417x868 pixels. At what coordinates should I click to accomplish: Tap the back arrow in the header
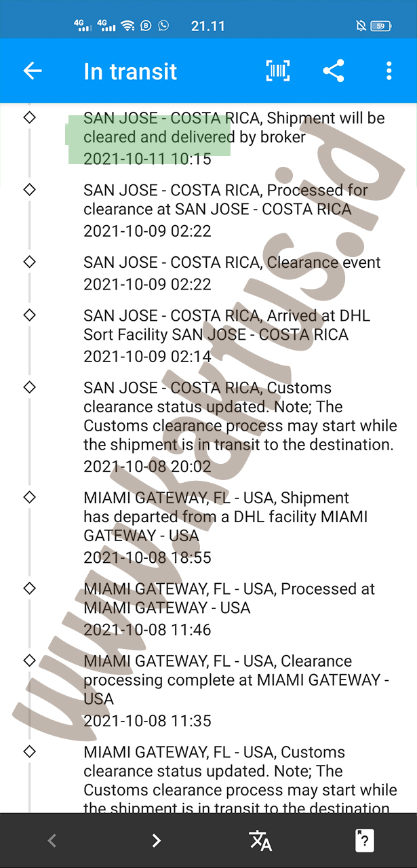point(33,71)
